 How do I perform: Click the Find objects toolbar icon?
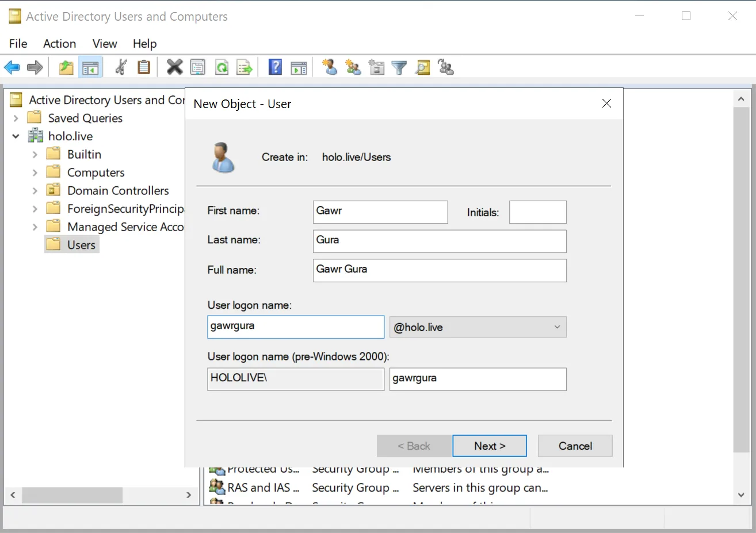coord(423,67)
